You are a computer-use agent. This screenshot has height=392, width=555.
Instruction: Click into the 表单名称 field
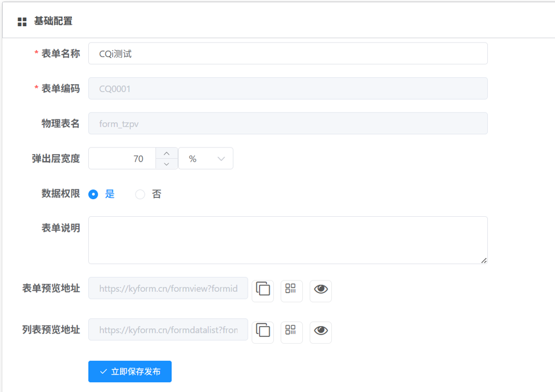[287, 53]
